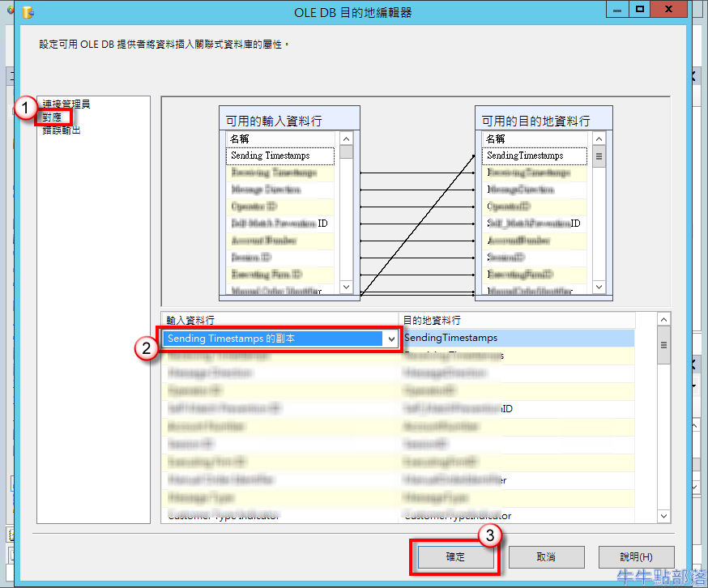The image size is (708, 588).
Task: Go to the 錯誤輸出 page
Action: click(x=62, y=130)
